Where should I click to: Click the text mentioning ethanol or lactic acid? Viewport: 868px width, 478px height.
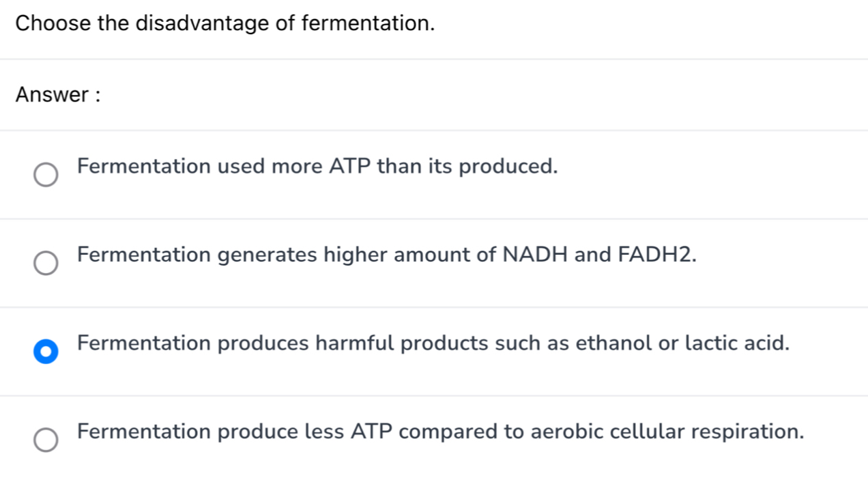(x=433, y=343)
